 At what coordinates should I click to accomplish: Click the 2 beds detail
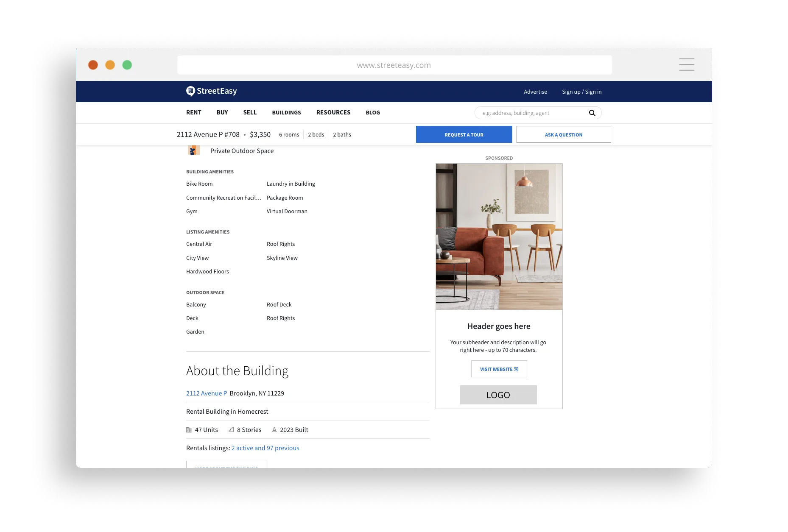coord(316,134)
